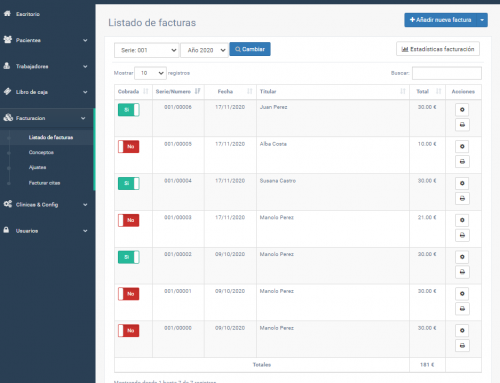Sort table by Titular column
Screen dimensions: 500x383
pyautogui.click(x=333, y=92)
